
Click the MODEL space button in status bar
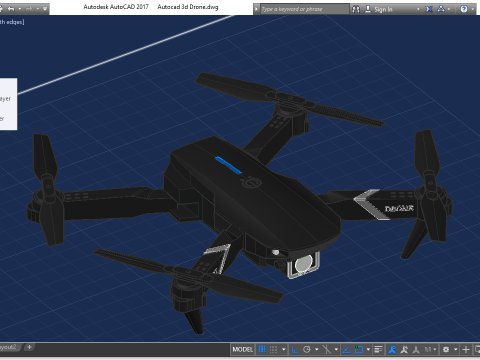(x=242, y=349)
